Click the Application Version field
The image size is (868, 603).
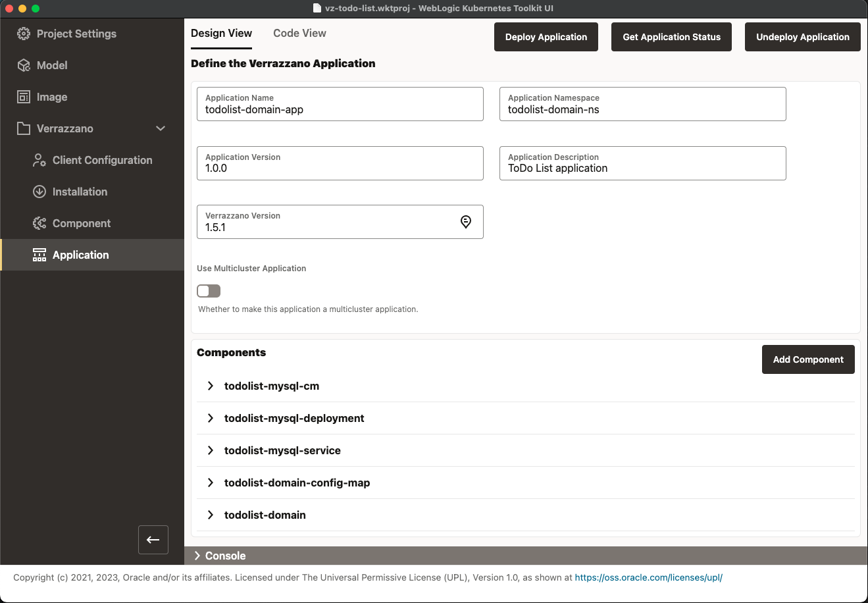tap(340, 163)
